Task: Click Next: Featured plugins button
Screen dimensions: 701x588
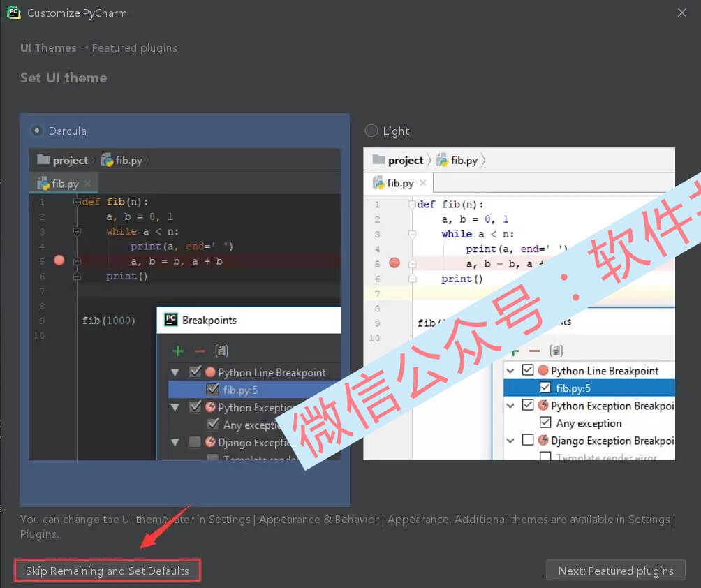Action: [616, 571]
